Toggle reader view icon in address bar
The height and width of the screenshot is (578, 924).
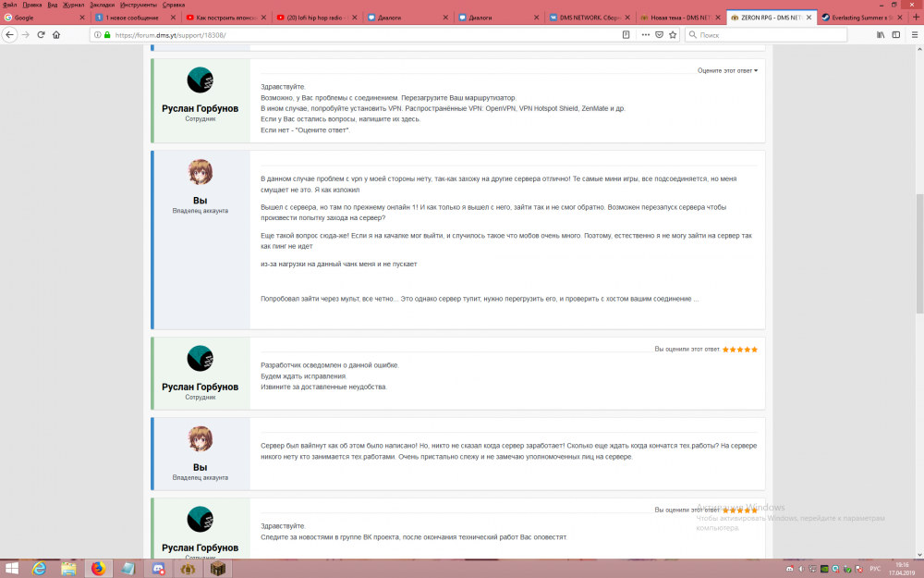pos(626,34)
